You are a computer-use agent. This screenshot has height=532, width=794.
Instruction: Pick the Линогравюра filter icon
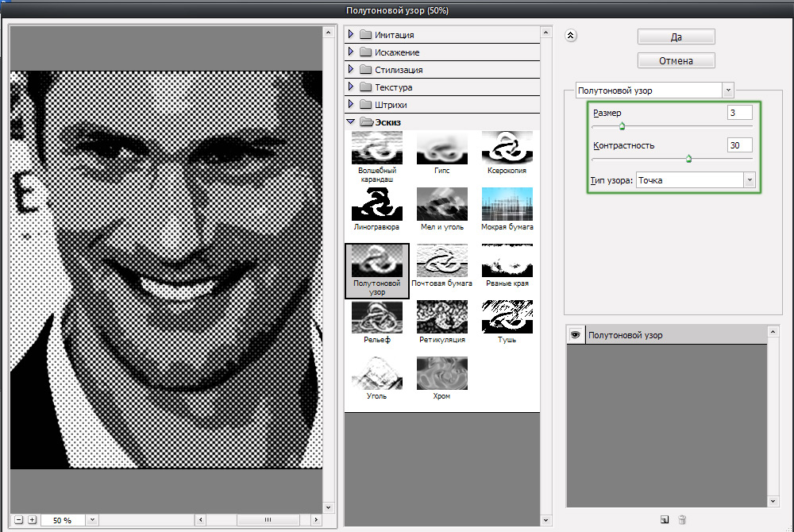[377, 204]
